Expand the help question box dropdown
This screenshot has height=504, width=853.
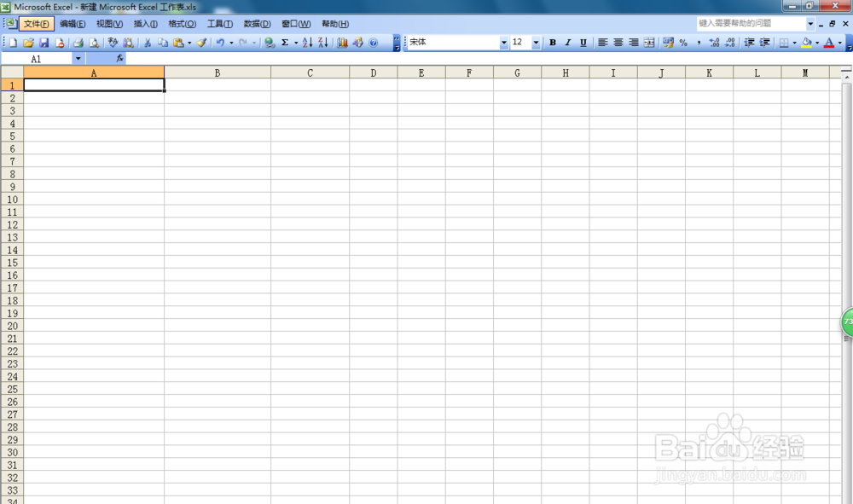[x=810, y=23]
